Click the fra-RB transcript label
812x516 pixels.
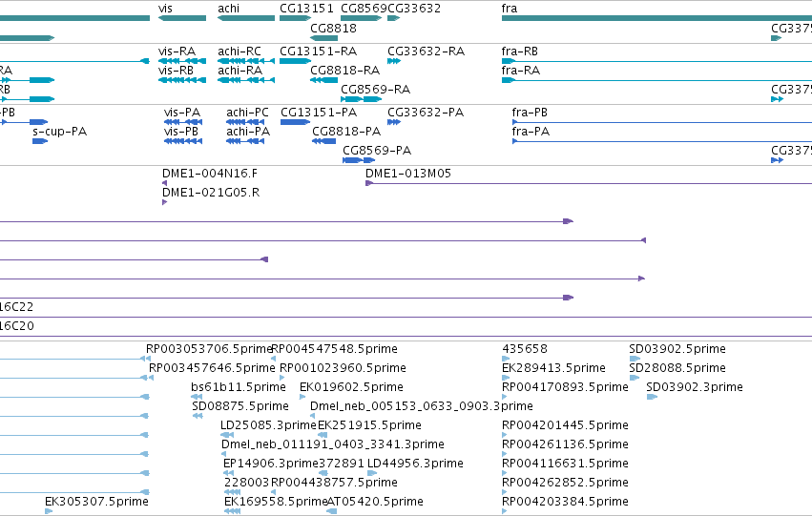[520, 52]
